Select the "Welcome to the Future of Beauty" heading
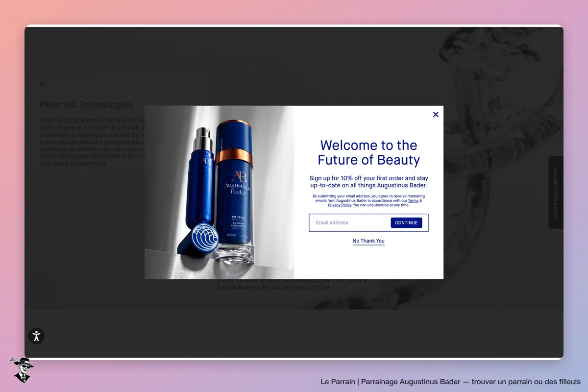 (368, 152)
